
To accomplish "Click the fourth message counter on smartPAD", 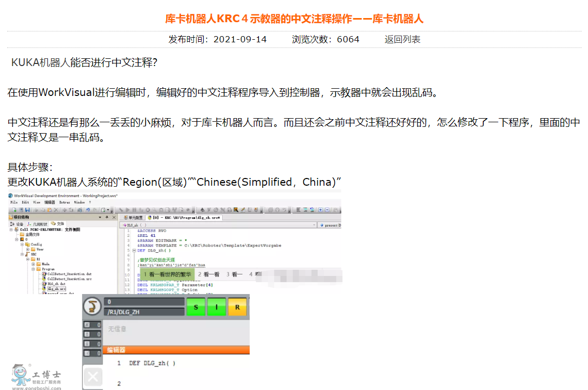I will coord(92,353).
